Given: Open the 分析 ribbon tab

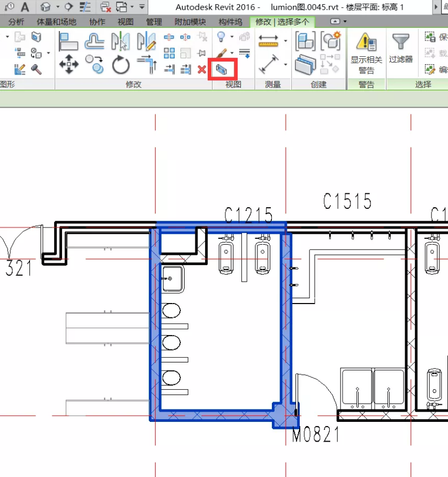Looking at the screenshot, I should (16, 21).
